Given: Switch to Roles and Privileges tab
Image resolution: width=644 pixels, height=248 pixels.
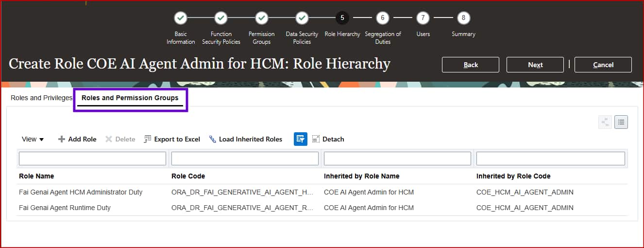Looking at the screenshot, I should (42, 98).
